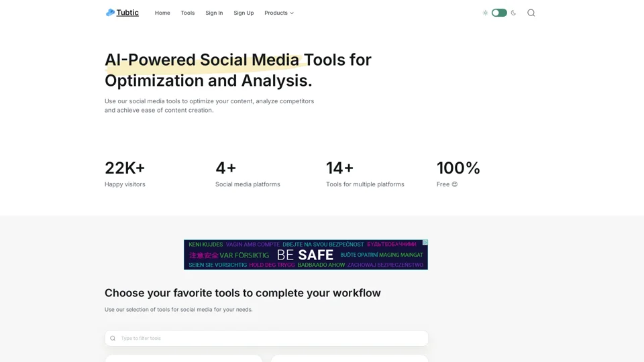Click 'Happy visitors' label

pos(125,184)
